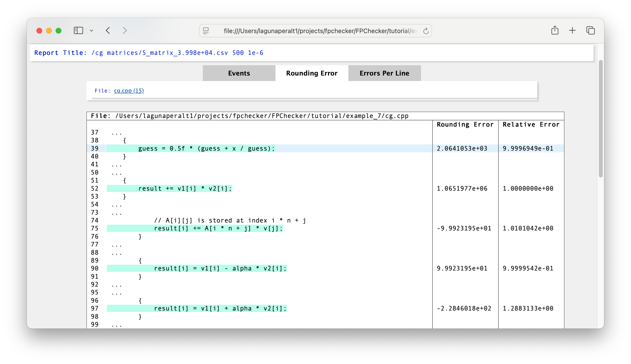The image size is (631, 364).
Task: Open the cg.cpp (15) file link
Action: (129, 91)
